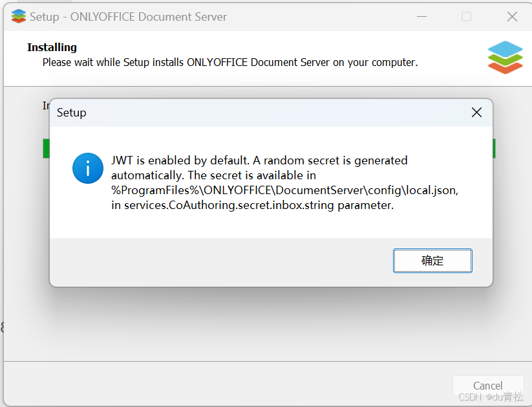The width and height of the screenshot is (532, 407).
Task: Minimize the ONLYOFFICE installer window
Action: (x=421, y=16)
